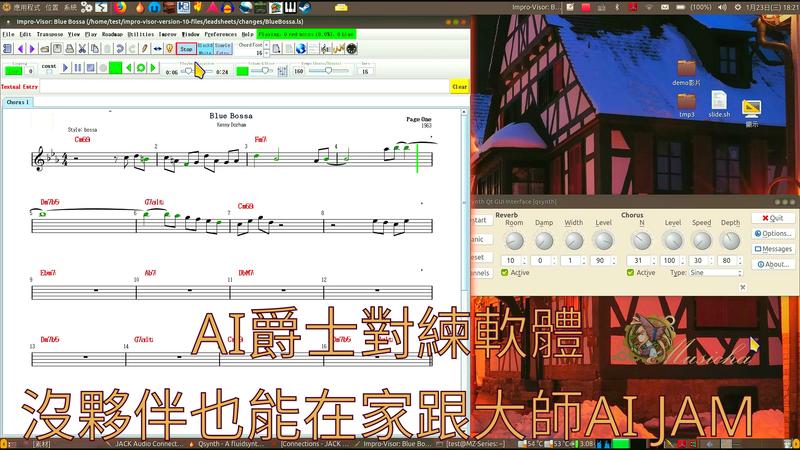Disable Chorus Active checkbox in Qsynth
The height and width of the screenshot is (450, 800).
[630, 272]
